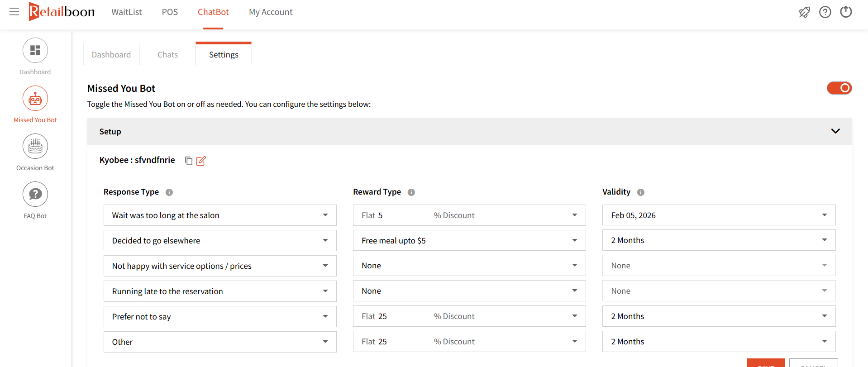Open Occasion Bot from sidebar
Image resolution: width=868 pixels, height=367 pixels.
[35, 146]
